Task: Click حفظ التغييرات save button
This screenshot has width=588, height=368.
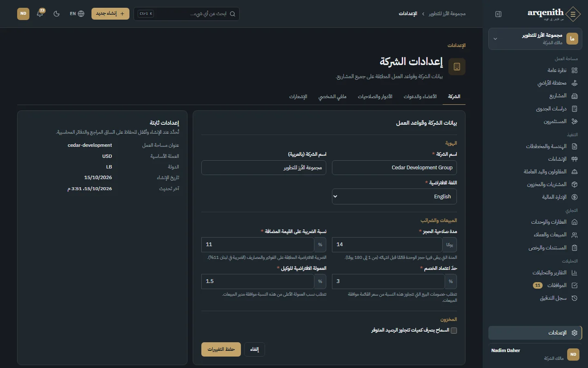Action: click(x=221, y=349)
